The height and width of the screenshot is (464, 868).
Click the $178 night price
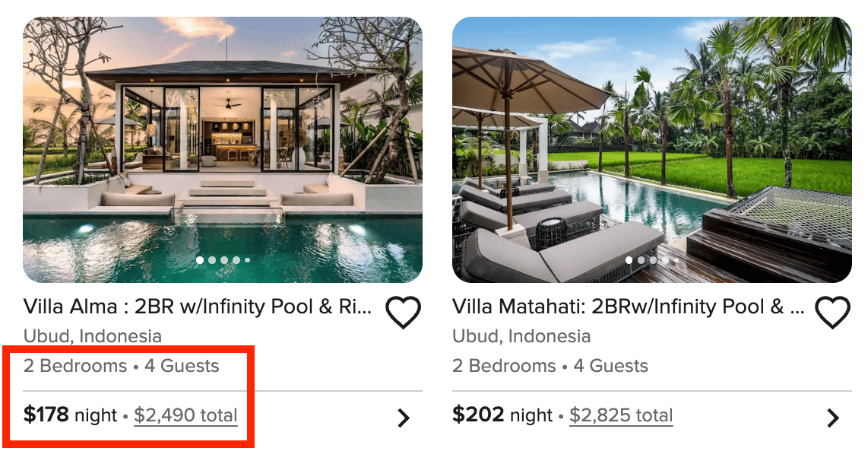click(70, 415)
